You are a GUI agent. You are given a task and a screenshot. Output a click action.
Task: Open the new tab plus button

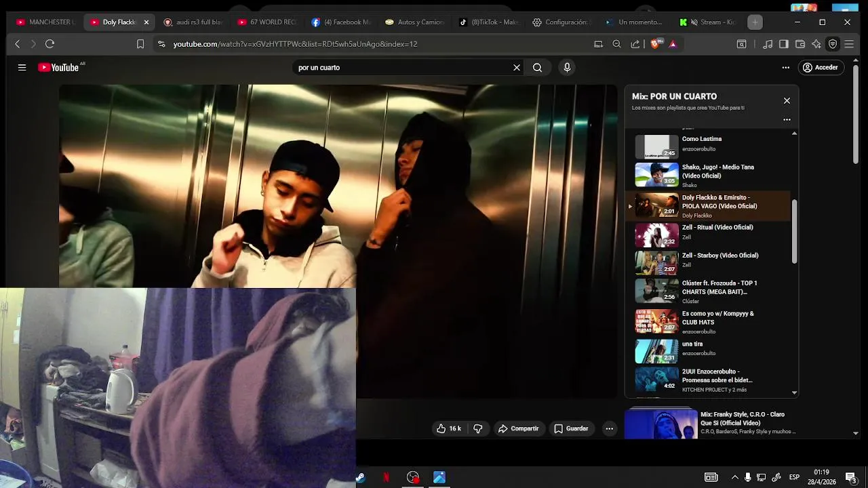pyautogui.click(x=755, y=22)
